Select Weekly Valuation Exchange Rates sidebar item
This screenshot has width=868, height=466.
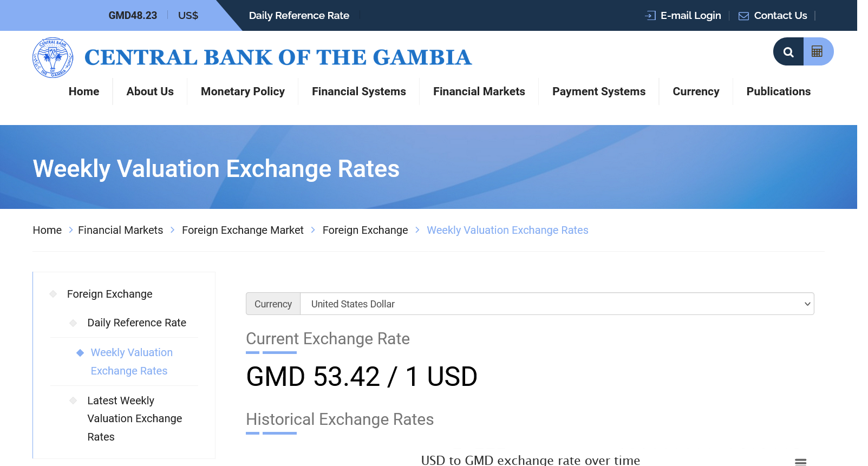[x=131, y=362]
